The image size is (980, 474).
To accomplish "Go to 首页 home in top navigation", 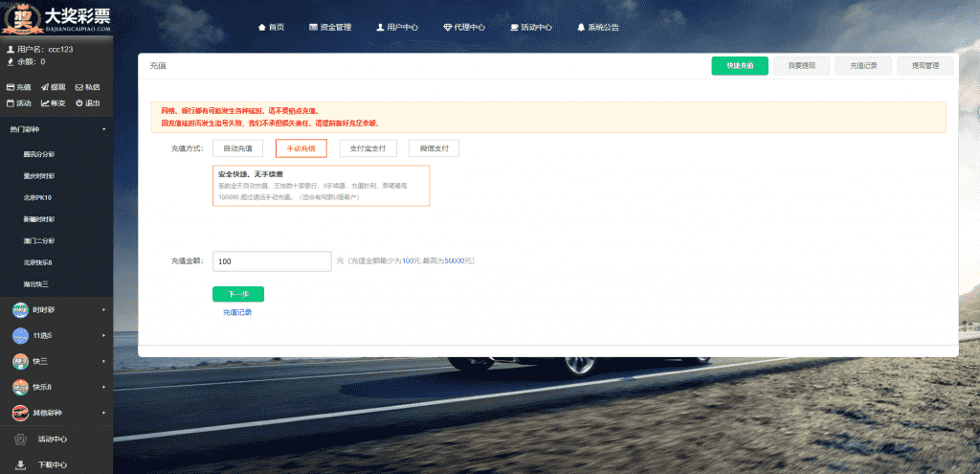I will [x=272, y=28].
